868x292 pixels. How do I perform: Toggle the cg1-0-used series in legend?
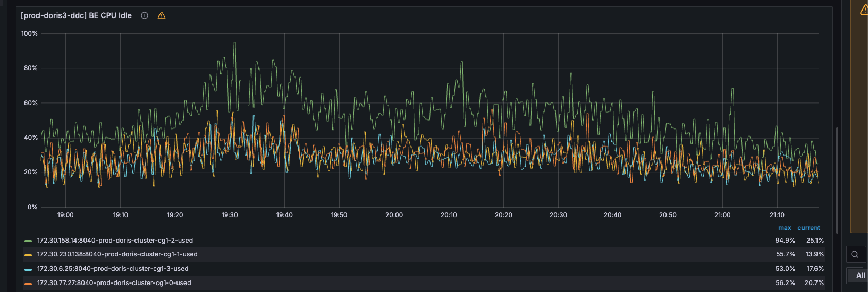114,283
